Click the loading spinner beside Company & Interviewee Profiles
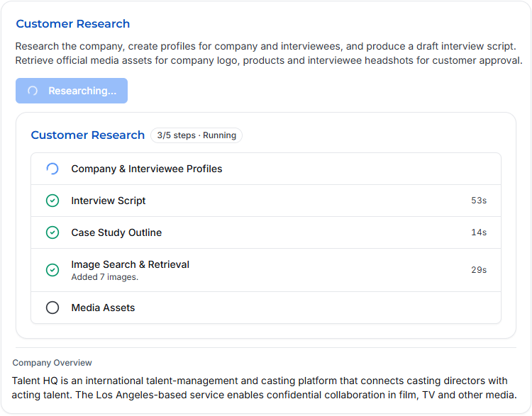 [52, 169]
